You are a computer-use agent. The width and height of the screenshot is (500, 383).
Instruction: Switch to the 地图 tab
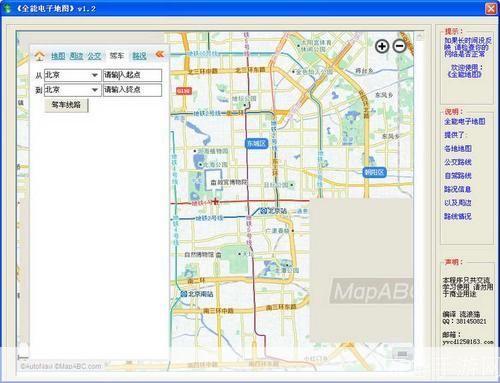(x=58, y=56)
